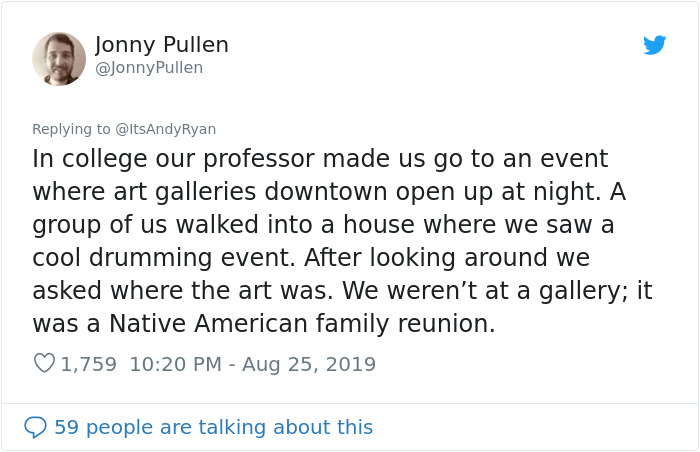Open the @JonnyPullen handle link
The width and height of the screenshot is (700, 452).
(149, 68)
